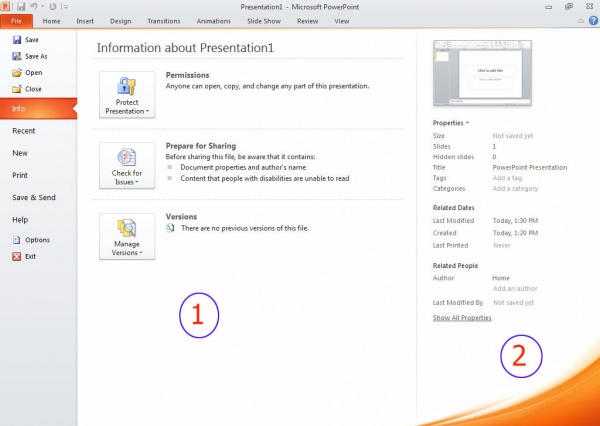The image size is (600, 426).
Task: Click the Title field 'PowerPoint Presentation'
Action: [x=530, y=167]
